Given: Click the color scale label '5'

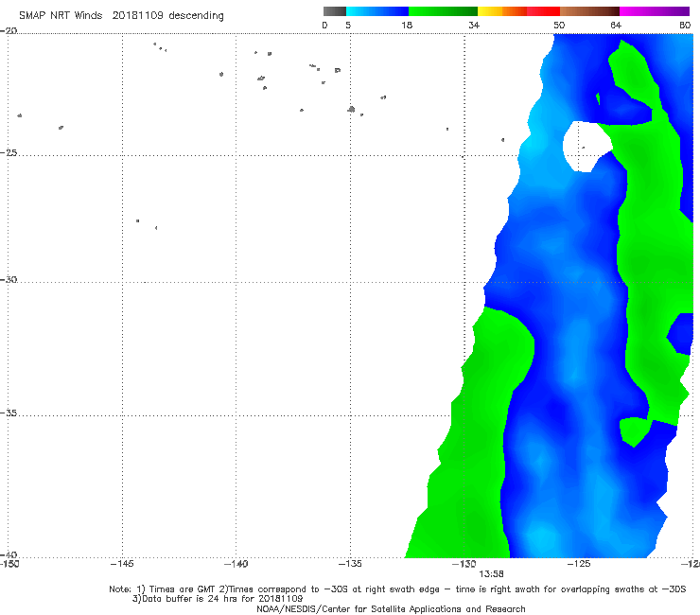Looking at the screenshot, I should click(x=348, y=25).
